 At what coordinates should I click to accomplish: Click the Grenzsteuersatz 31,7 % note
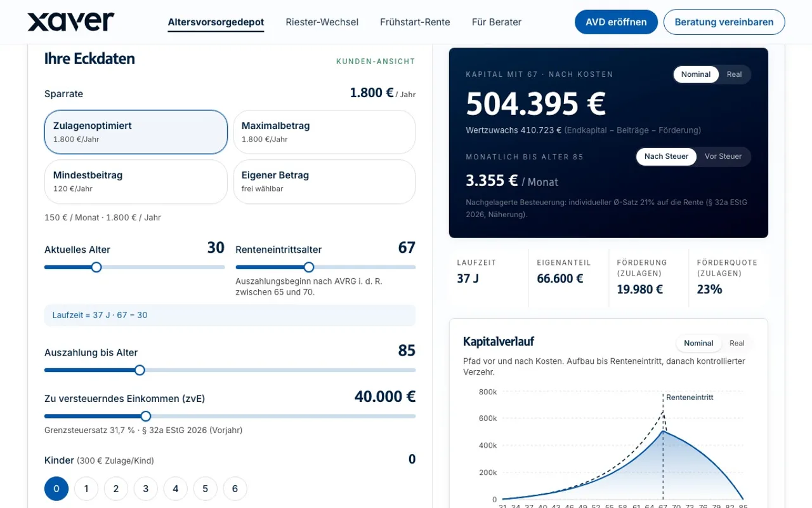[143, 430]
